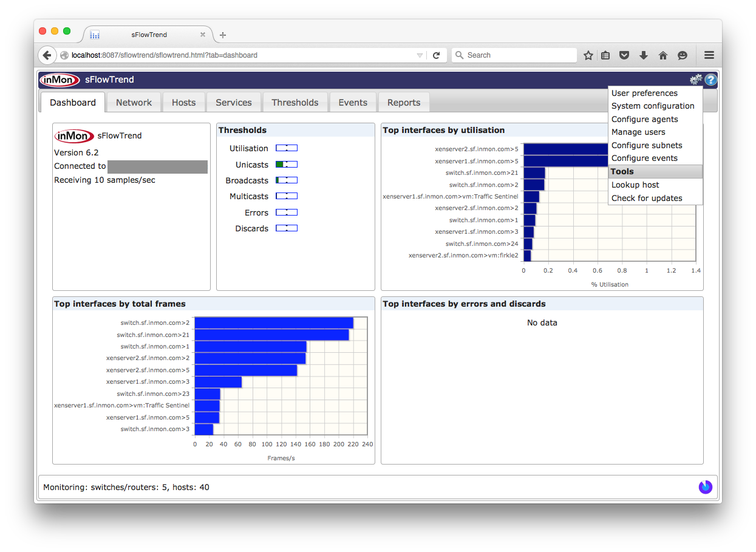Choose Configure subnets in menu
This screenshot has height=552, width=756.
coord(655,145)
